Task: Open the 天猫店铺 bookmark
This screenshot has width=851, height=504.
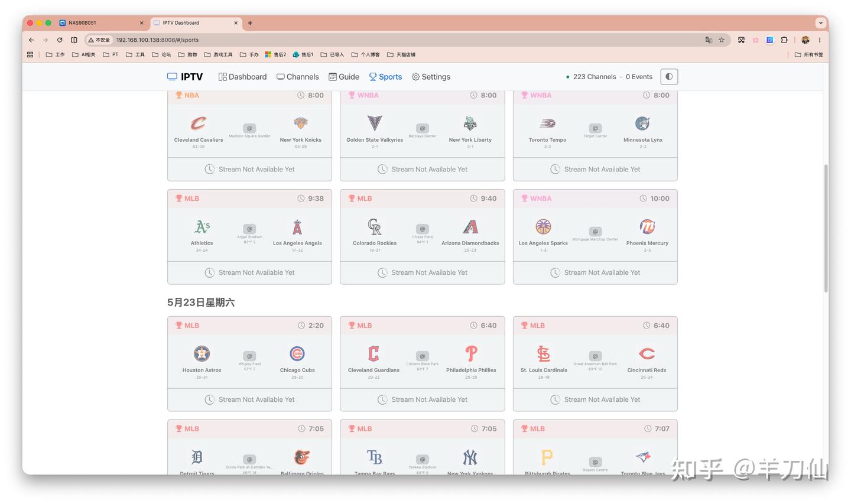Action: click(401, 54)
